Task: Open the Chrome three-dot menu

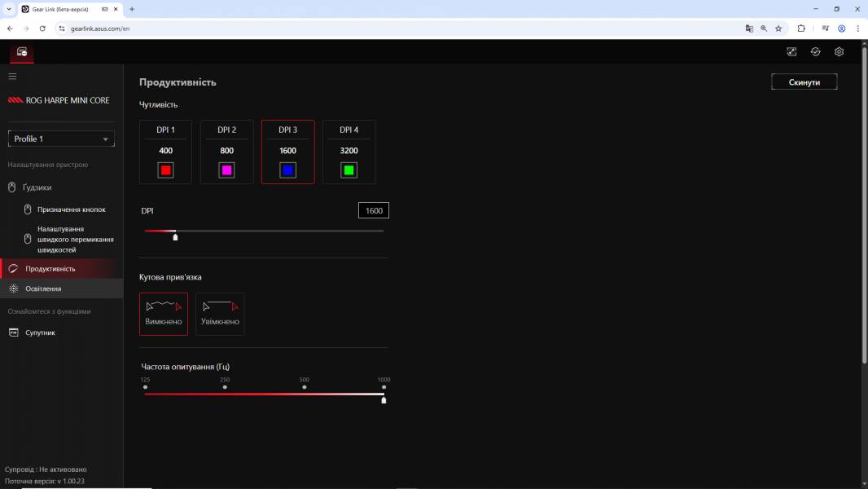Action: (x=857, y=29)
